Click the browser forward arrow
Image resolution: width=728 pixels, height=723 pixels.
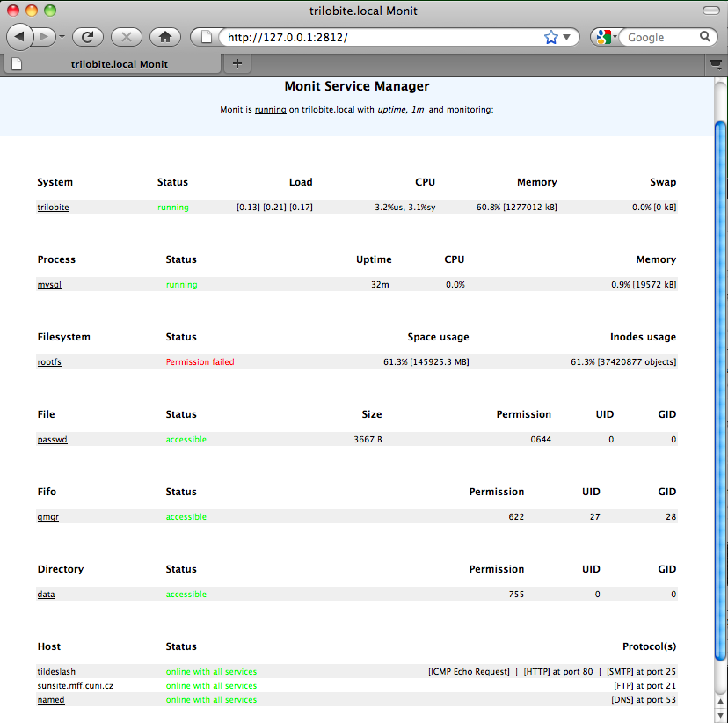click(x=45, y=36)
